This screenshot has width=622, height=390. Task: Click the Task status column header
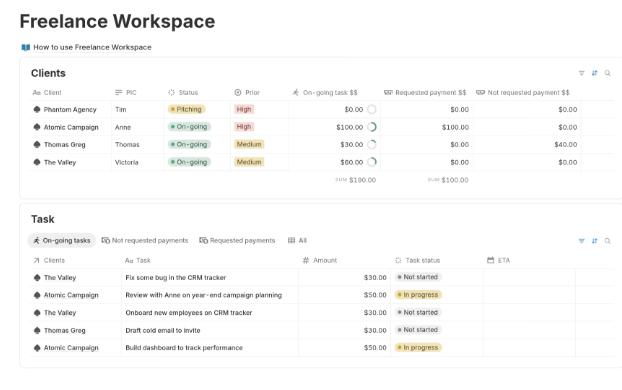[417, 260]
